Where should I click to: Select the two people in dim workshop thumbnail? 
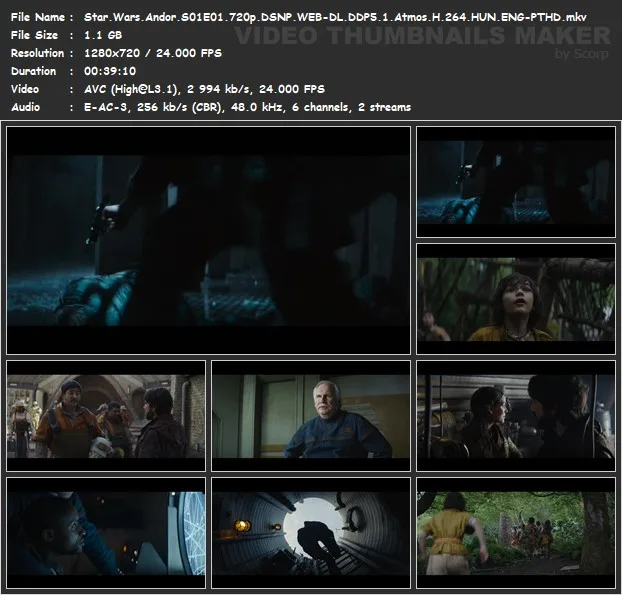click(x=516, y=416)
